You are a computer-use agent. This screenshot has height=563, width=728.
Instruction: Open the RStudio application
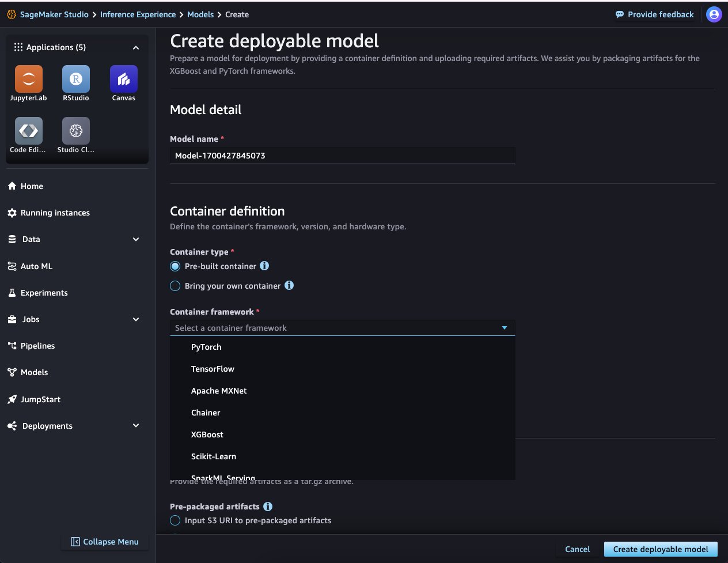[x=76, y=79]
